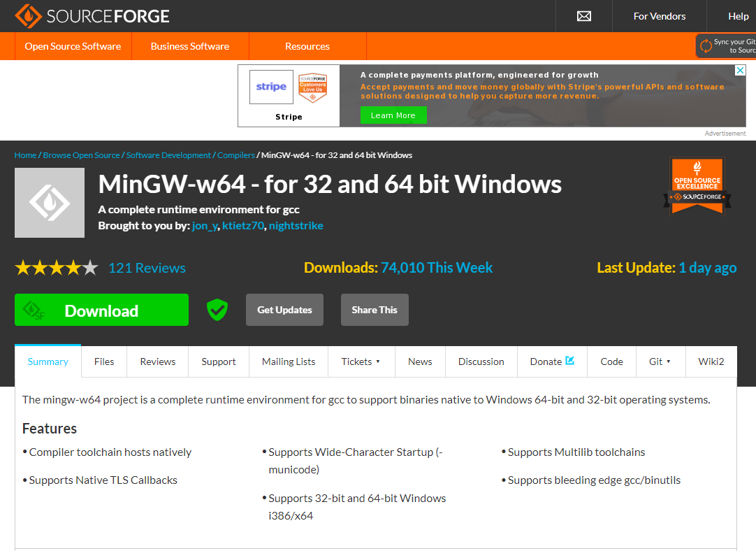The image size is (756, 551).
Task: Open the Support tab
Action: (x=219, y=362)
